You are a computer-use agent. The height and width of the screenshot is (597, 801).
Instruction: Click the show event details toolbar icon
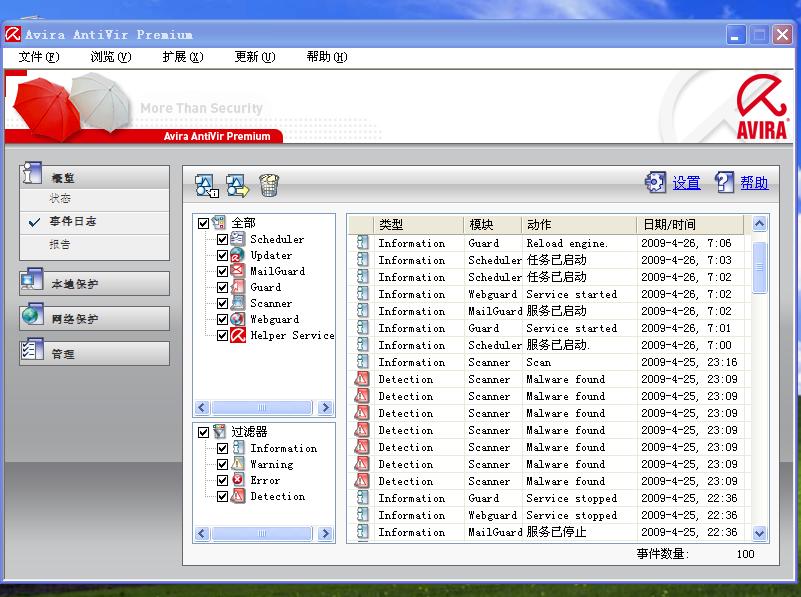206,185
